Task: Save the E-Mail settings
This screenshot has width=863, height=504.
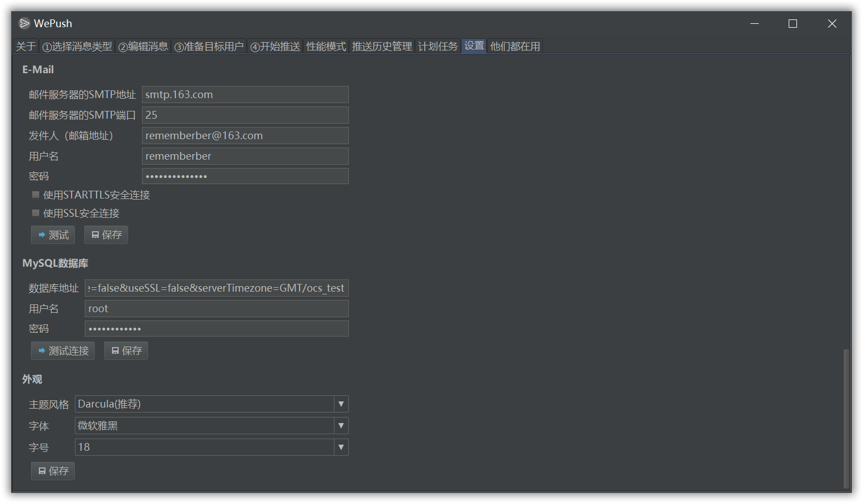Action: (x=106, y=235)
